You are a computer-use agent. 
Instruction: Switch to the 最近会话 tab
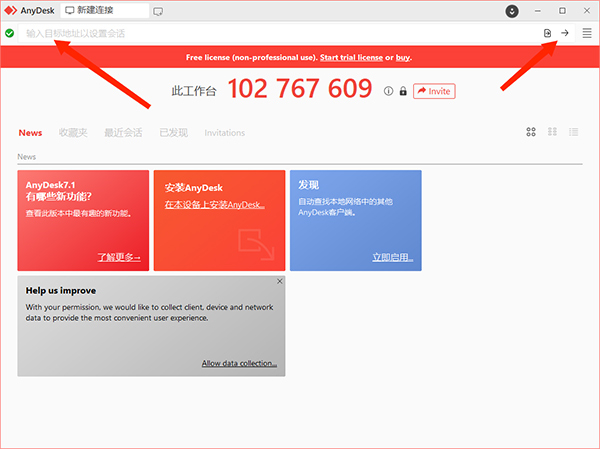pyautogui.click(x=123, y=133)
